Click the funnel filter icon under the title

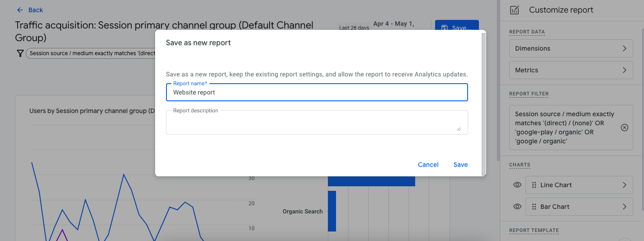20,53
